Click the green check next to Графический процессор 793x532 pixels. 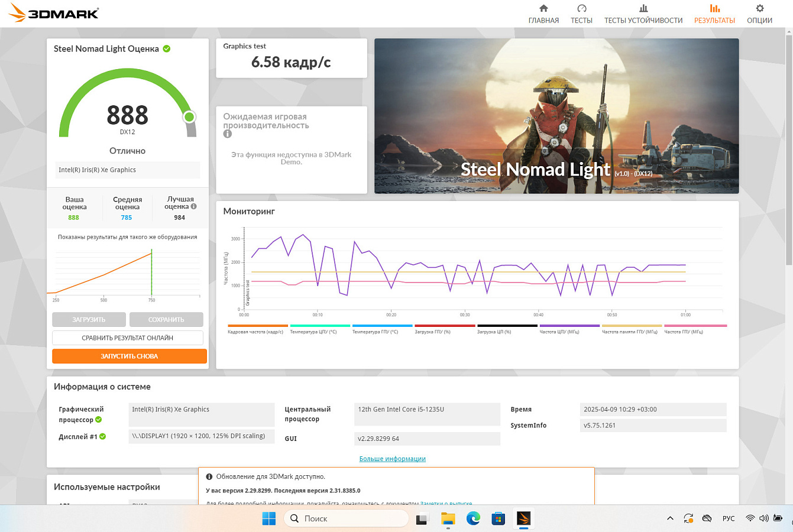pyautogui.click(x=99, y=420)
